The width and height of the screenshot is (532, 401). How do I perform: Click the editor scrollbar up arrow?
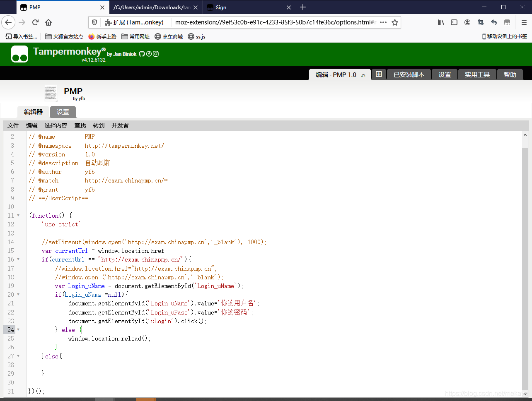[525, 135]
